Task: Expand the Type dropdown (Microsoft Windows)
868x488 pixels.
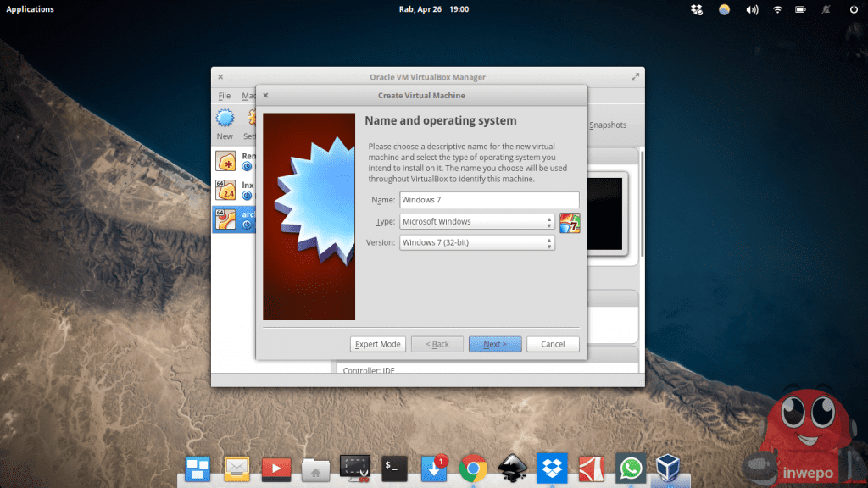Action: (477, 222)
